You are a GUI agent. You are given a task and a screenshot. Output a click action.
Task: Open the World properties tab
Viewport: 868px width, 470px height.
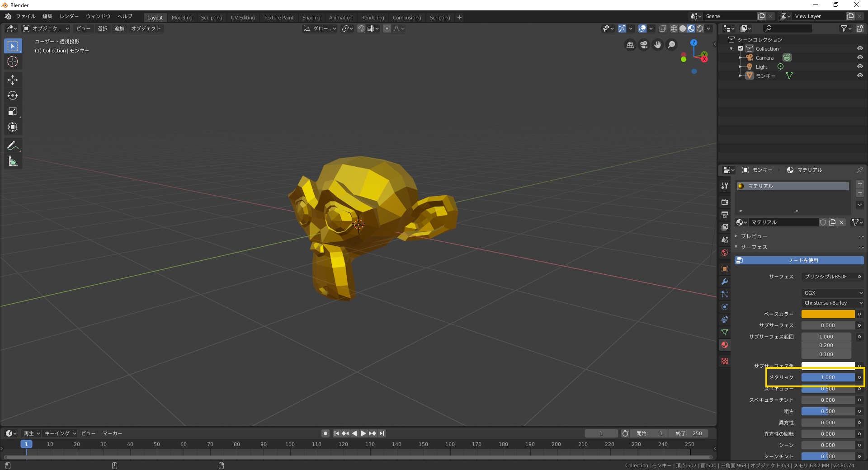(725, 252)
